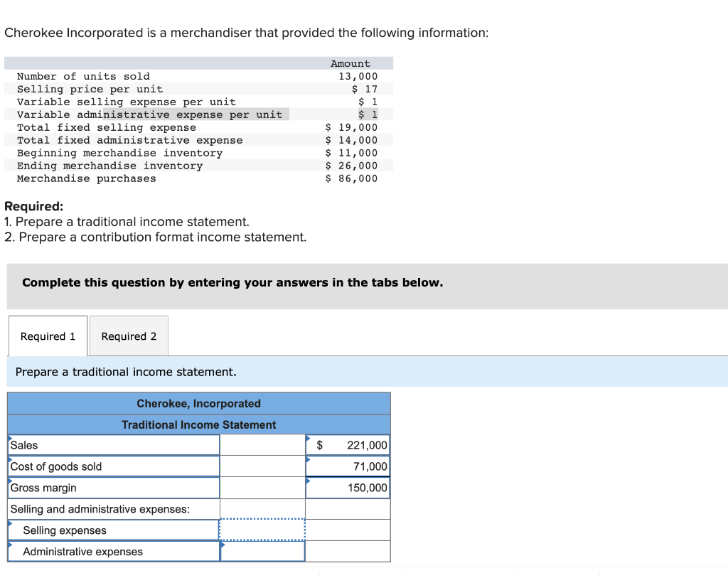728x578 pixels.
Task: Click the 'Selling price per unit' row
Action: (199, 89)
